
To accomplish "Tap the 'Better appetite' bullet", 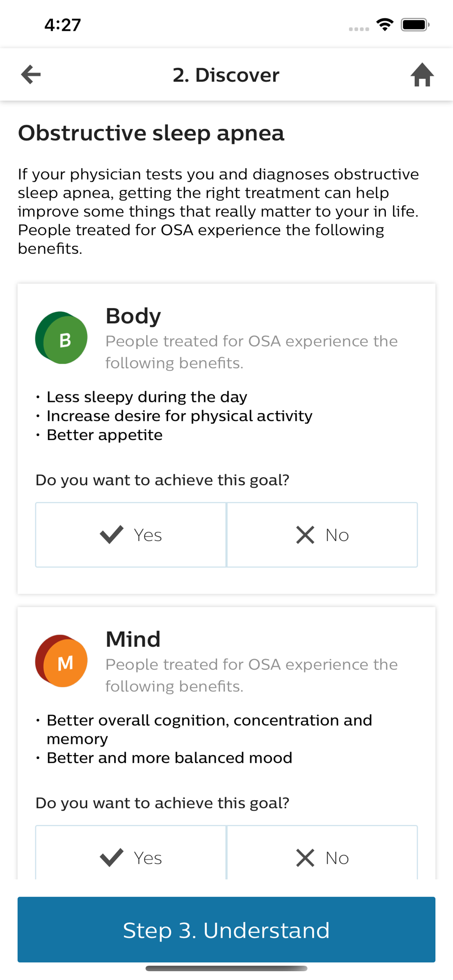I will (104, 435).
